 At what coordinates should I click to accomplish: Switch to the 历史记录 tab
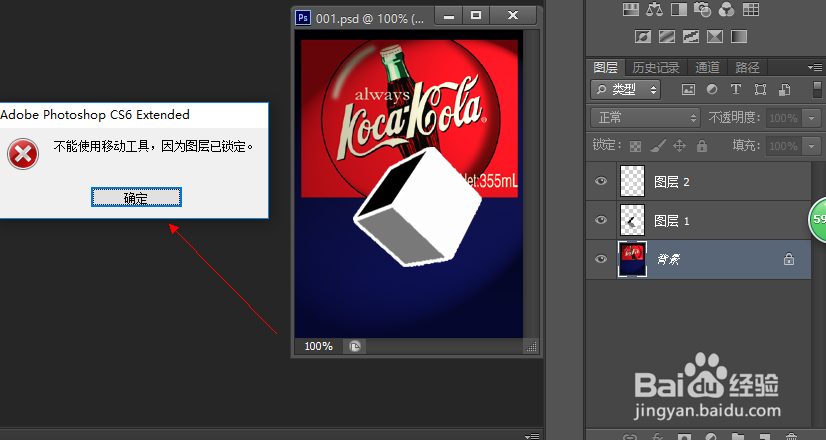click(x=656, y=67)
